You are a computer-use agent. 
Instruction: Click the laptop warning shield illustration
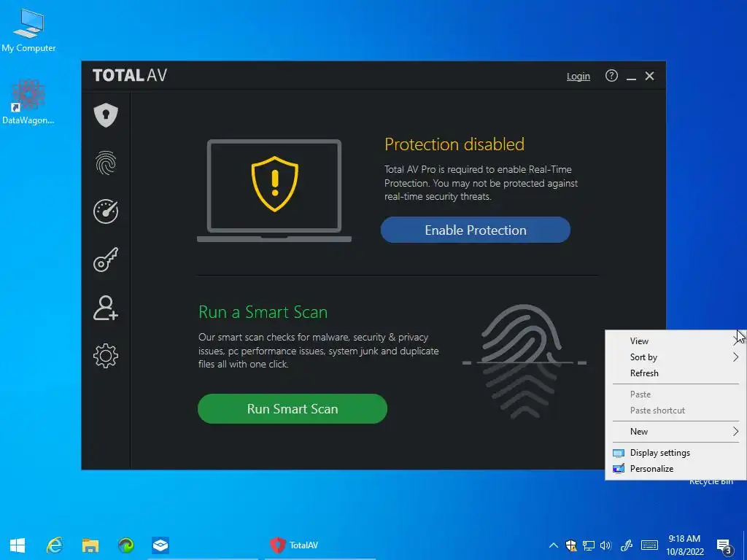point(274,190)
